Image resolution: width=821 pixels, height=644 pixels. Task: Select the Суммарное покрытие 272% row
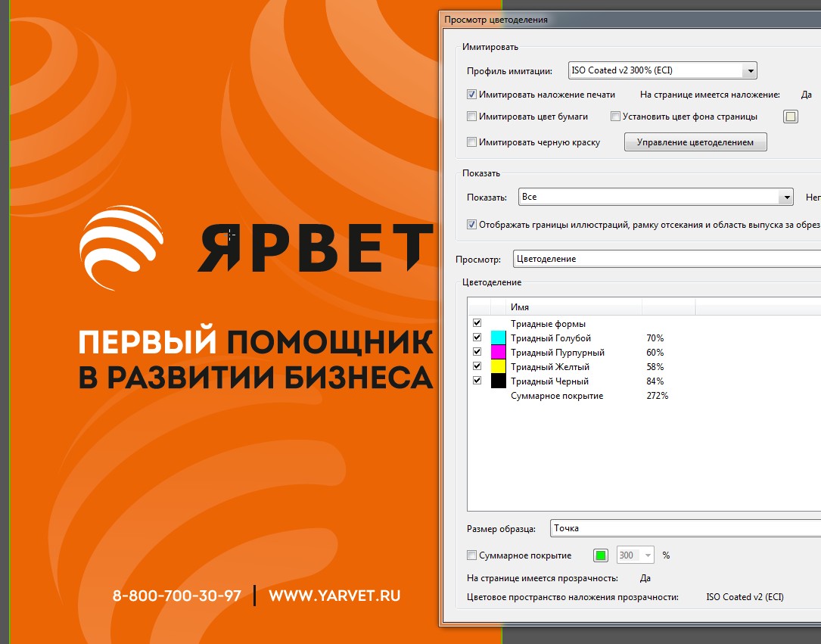[x=644, y=396]
